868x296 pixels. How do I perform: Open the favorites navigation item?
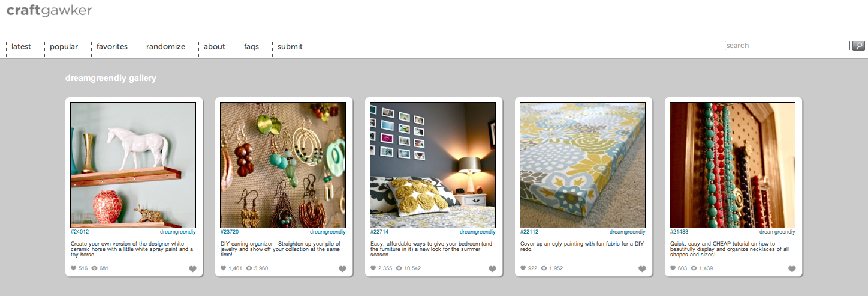[112, 46]
